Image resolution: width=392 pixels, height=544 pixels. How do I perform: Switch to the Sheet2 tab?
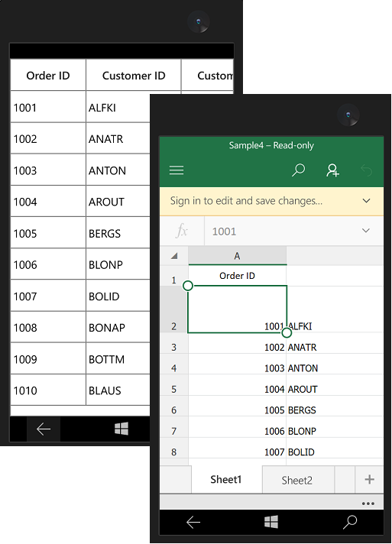pyautogui.click(x=298, y=480)
